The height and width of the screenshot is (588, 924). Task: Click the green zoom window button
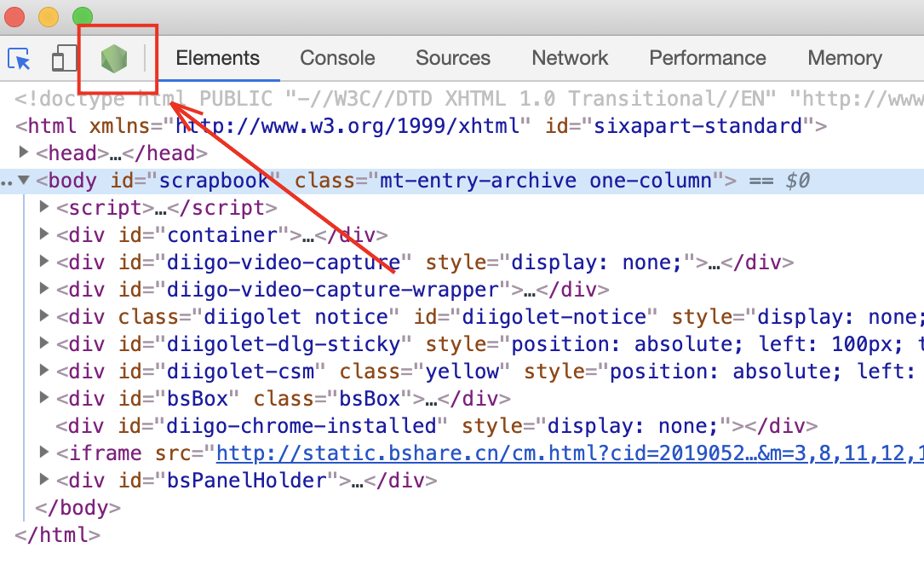click(83, 16)
